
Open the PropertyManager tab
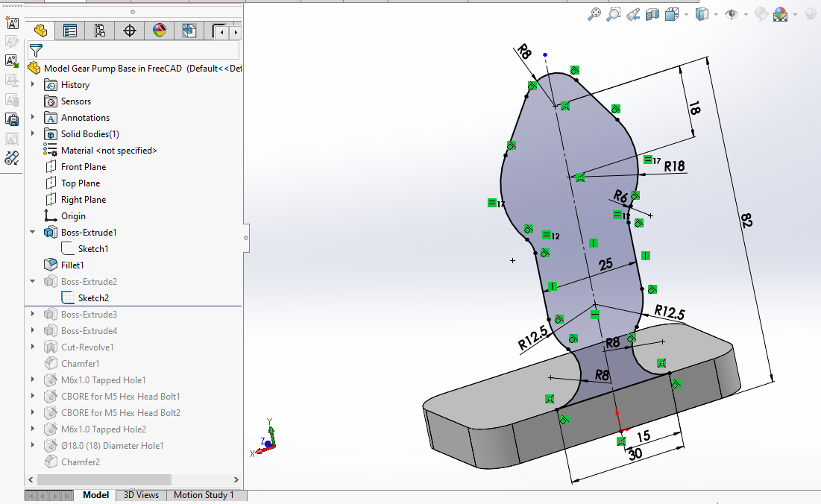[x=70, y=31]
